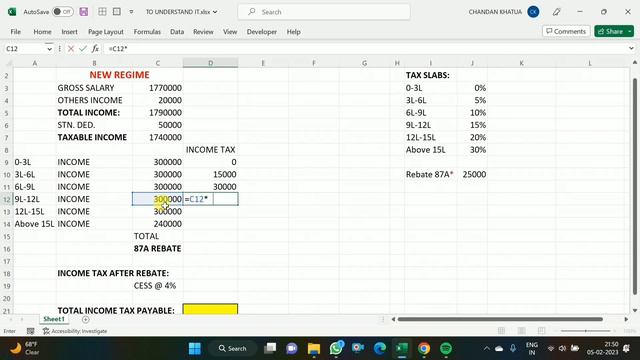Click the Comments button
This screenshot has height=360, width=640.
click(566, 31)
